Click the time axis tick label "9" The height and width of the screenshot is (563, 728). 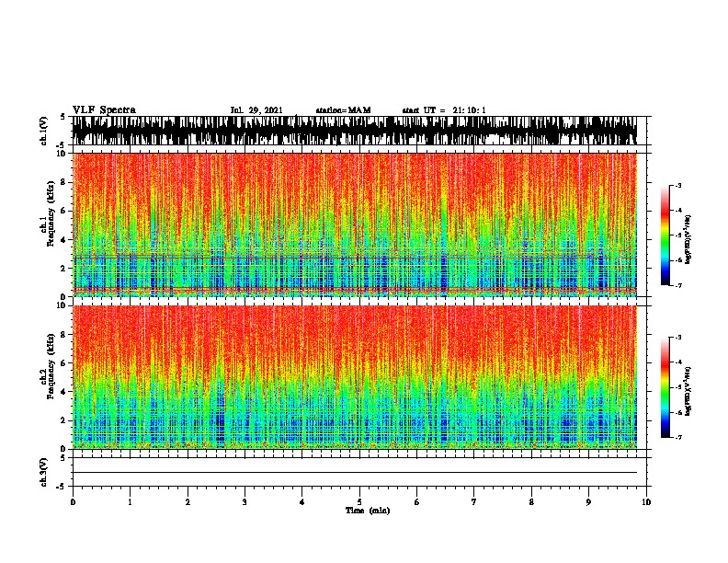coord(588,502)
